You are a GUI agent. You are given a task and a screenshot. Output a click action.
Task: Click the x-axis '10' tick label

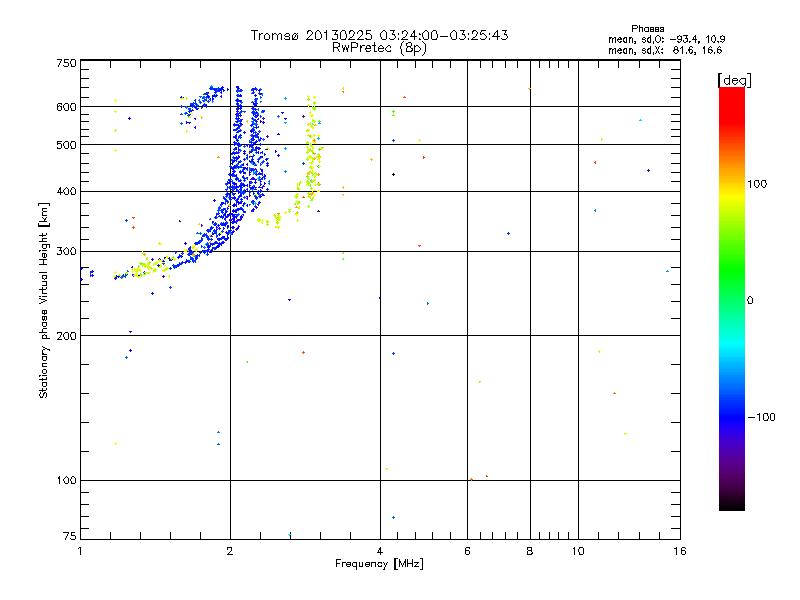click(x=578, y=551)
